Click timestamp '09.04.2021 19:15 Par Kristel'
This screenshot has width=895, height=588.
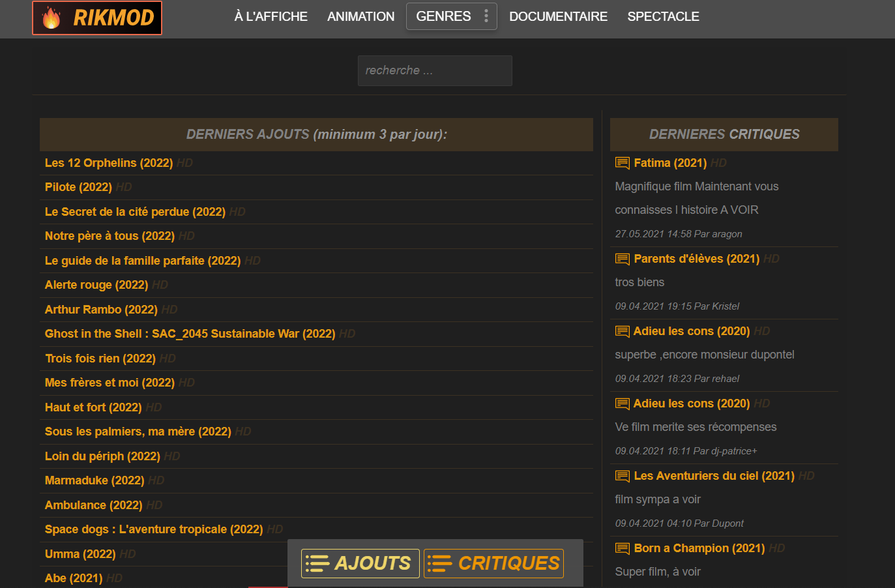(677, 306)
